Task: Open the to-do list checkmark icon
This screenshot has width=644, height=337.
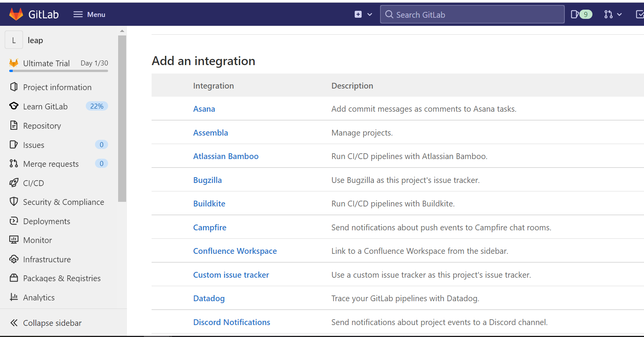Action: [639, 14]
